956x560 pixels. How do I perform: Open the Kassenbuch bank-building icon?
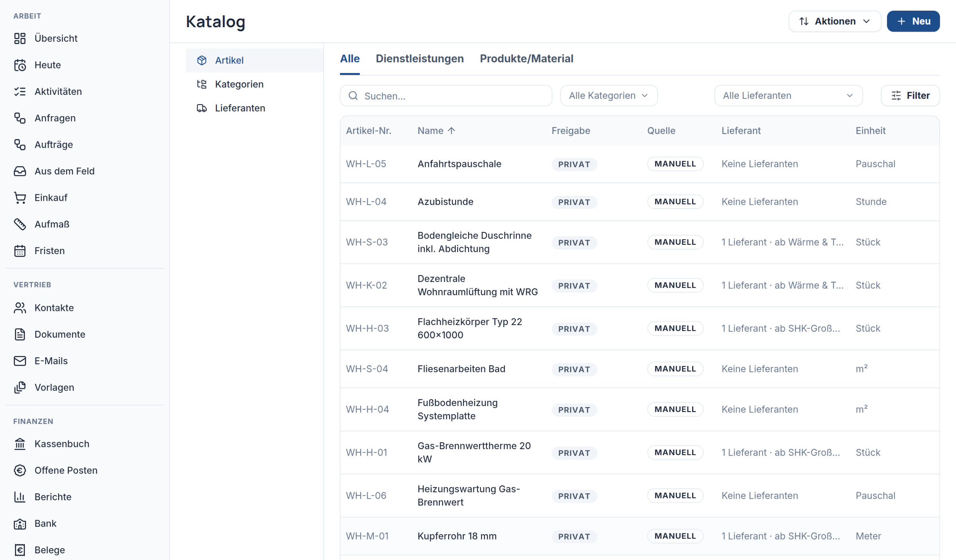20,444
